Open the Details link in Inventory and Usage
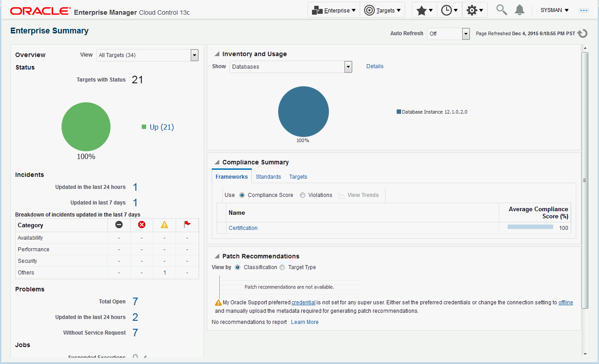The image size is (599, 364). (x=375, y=66)
